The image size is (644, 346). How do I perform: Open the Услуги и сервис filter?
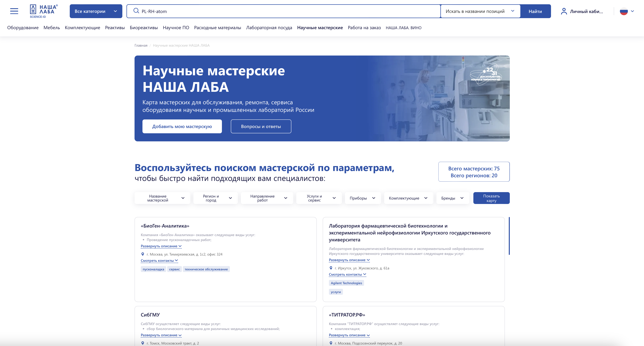tap(319, 198)
